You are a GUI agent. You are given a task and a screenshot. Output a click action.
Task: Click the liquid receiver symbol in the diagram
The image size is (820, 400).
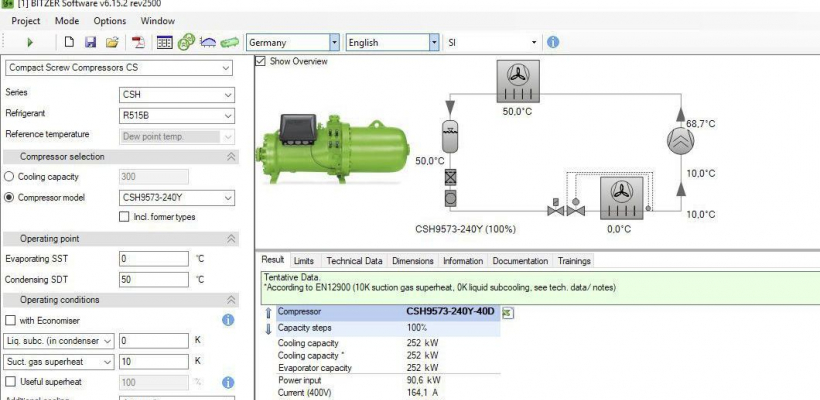click(x=450, y=135)
